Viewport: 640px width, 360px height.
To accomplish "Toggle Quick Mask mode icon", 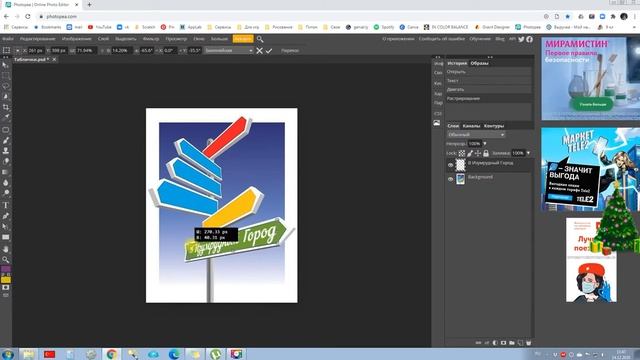I will [x=6, y=288].
